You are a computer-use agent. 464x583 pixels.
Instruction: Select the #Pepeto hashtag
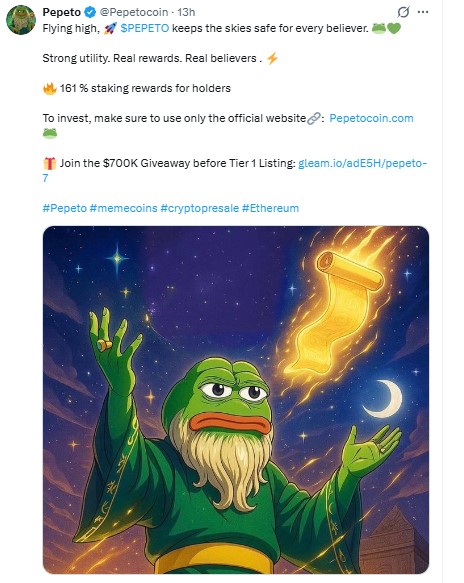[x=65, y=208]
